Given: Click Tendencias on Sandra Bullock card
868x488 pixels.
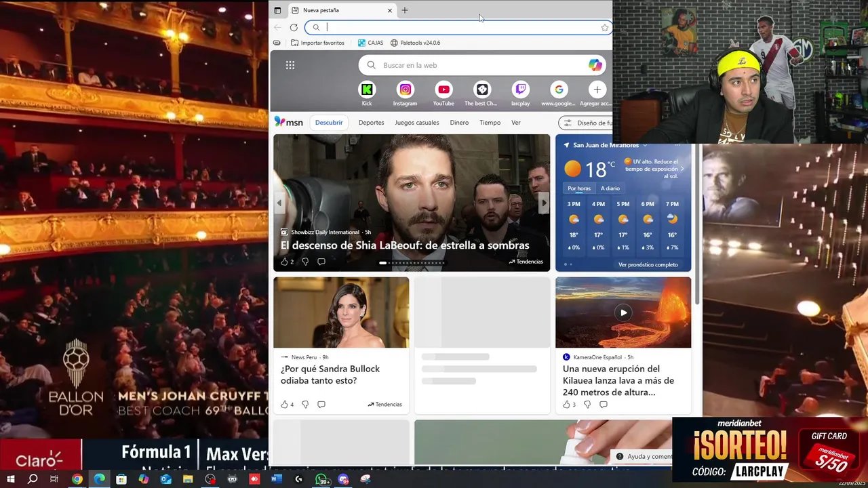Looking at the screenshot, I should click(385, 405).
